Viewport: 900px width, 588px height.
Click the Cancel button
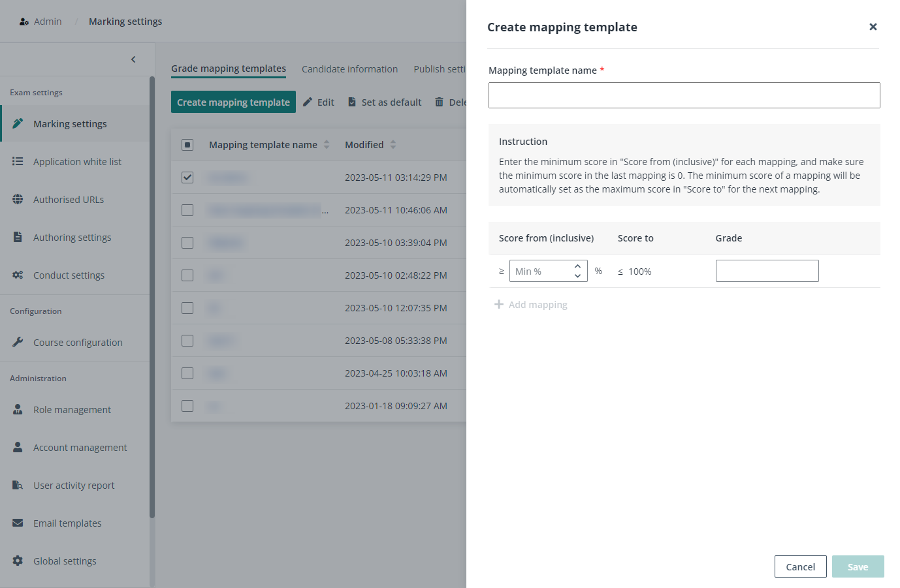(x=801, y=566)
